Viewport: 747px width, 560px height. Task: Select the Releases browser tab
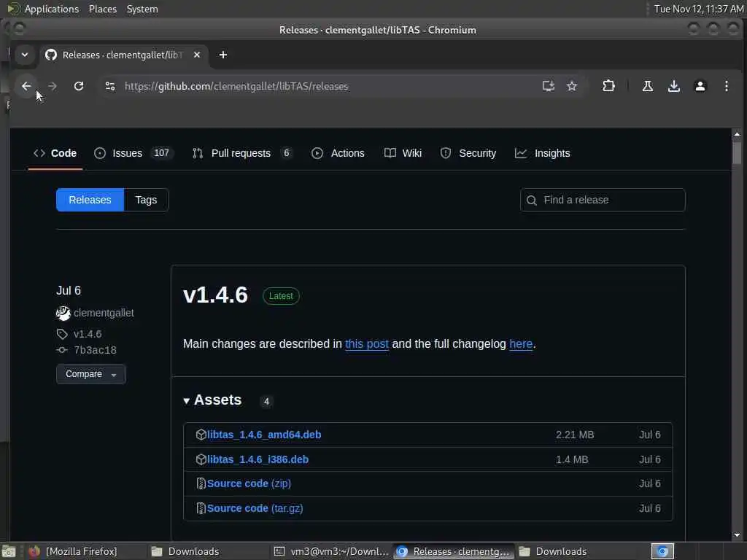124,55
